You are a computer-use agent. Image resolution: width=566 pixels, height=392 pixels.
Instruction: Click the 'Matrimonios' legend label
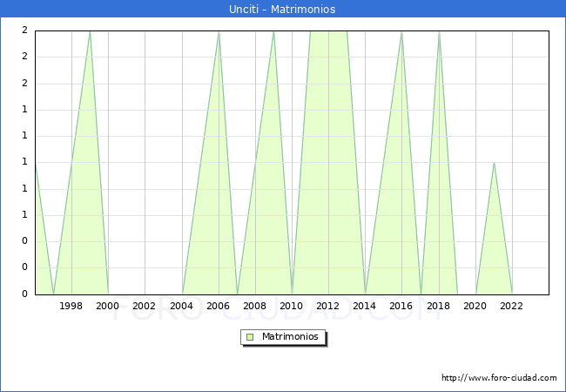290,336
